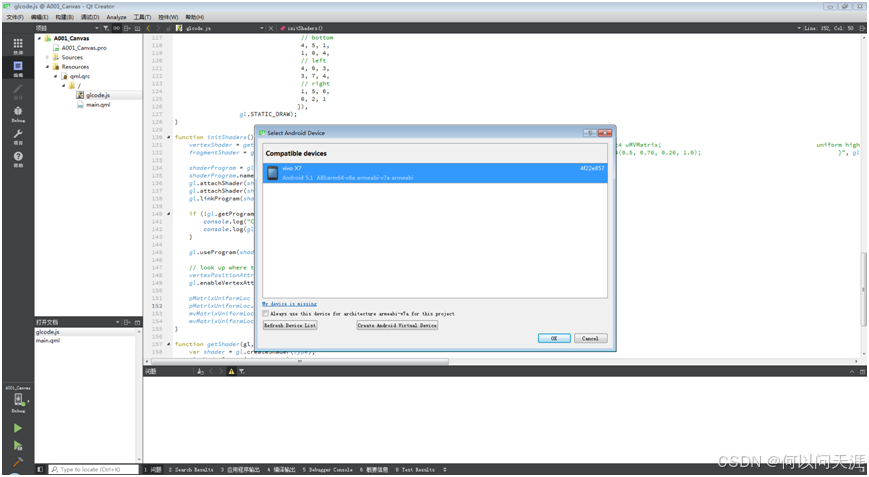Open the Welcome mode in left sidebar
Screen dimensions: 869x477
point(18,45)
